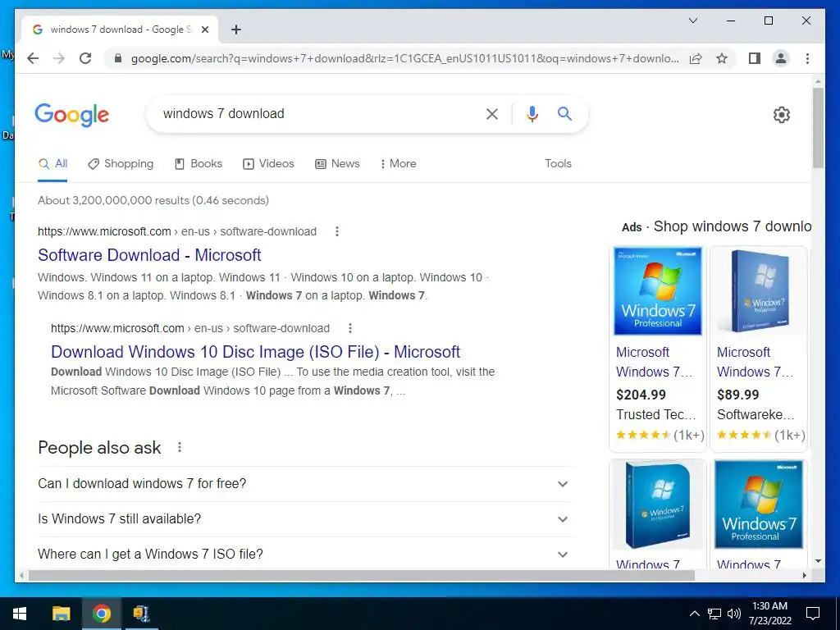Open Chrome three-dot menu
Screen dimensions: 840x630
click(x=807, y=58)
